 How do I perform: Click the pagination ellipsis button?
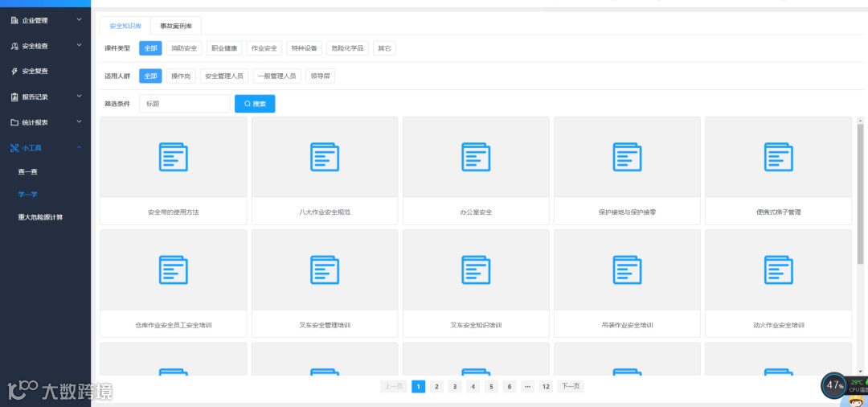527,387
